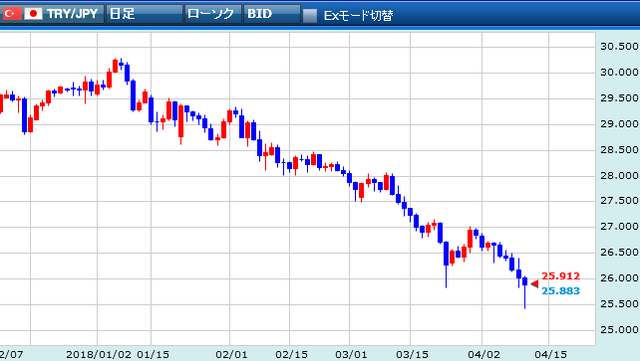Open the ローソク chart type dropdown

click(213, 14)
